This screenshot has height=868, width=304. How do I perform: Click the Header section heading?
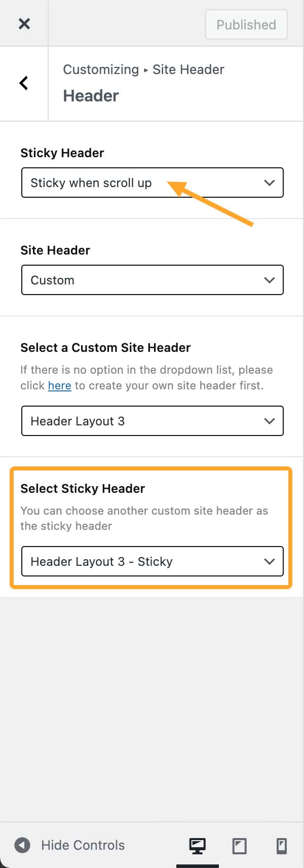point(91,95)
